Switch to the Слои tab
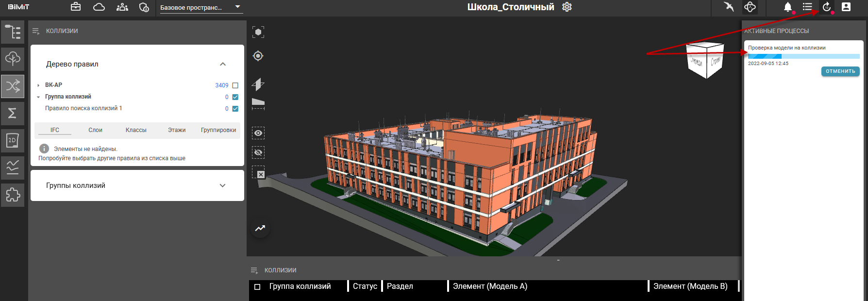 tap(95, 130)
